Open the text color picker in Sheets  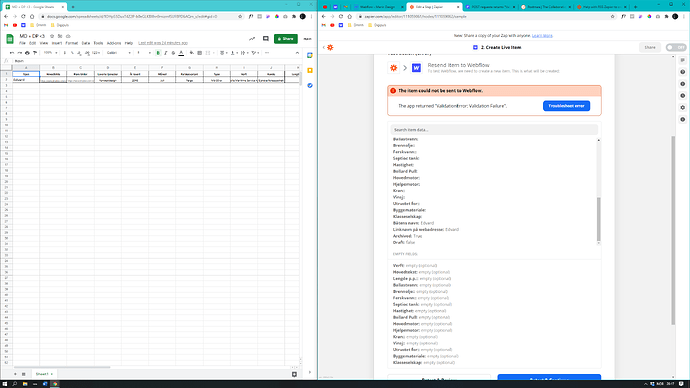(181, 53)
